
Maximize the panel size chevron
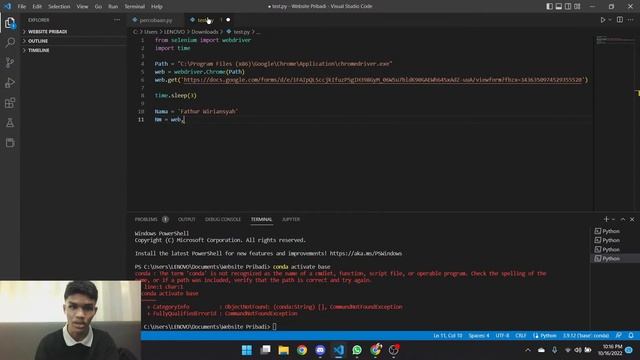coord(623,219)
